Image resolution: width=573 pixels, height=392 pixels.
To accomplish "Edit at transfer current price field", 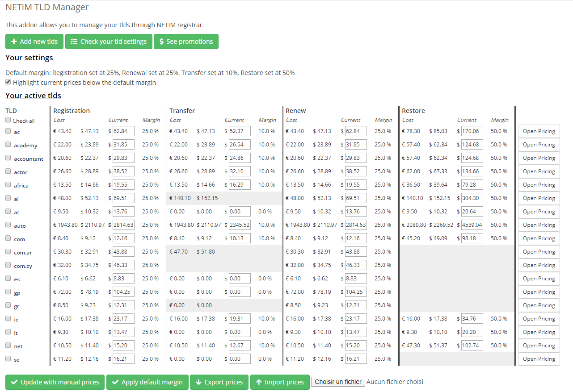I will coord(240,212).
